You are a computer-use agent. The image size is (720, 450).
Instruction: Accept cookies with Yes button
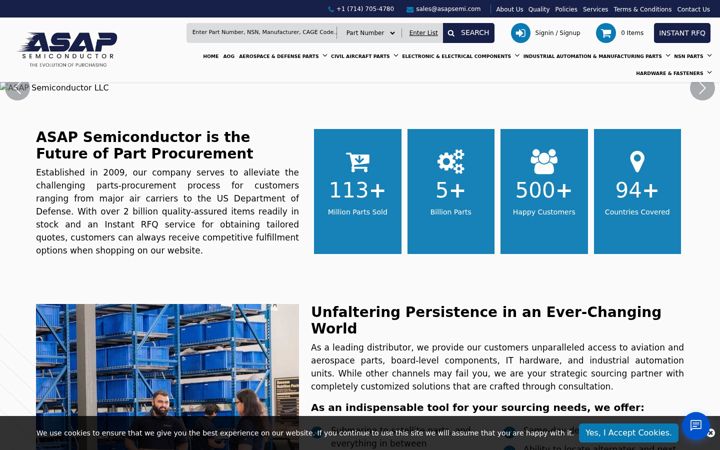coord(628,433)
